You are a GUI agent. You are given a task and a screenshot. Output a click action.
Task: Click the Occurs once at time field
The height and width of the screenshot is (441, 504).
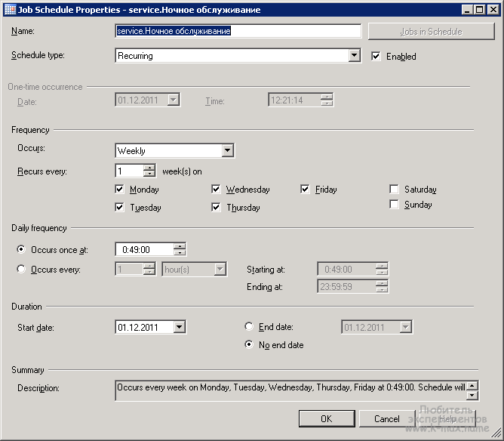coord(144,249)
